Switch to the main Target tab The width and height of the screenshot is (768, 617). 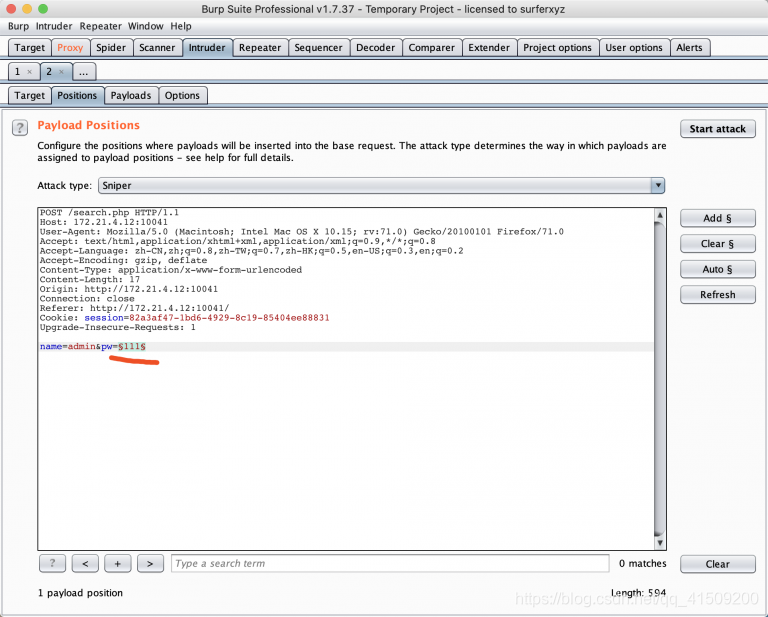(x=29, y=47)
